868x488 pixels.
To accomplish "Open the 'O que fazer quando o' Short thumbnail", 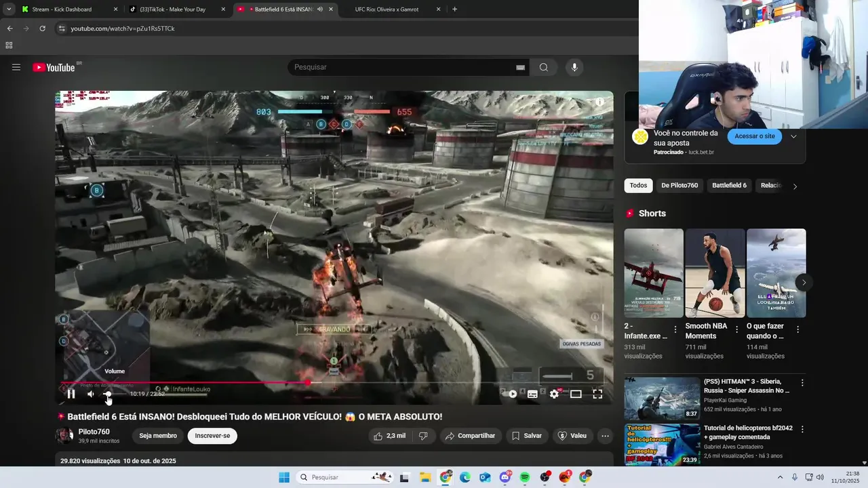I will [776, 273].
